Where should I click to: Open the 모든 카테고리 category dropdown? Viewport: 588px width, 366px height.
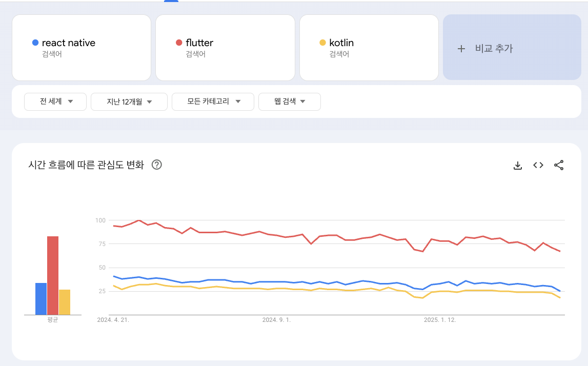click(213, 101)
